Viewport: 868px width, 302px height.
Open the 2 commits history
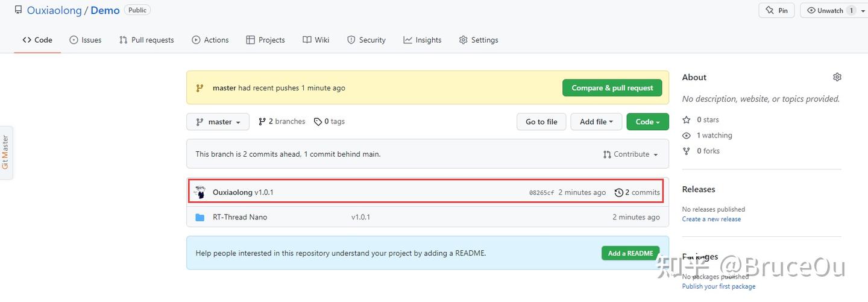tap(637, 192)
